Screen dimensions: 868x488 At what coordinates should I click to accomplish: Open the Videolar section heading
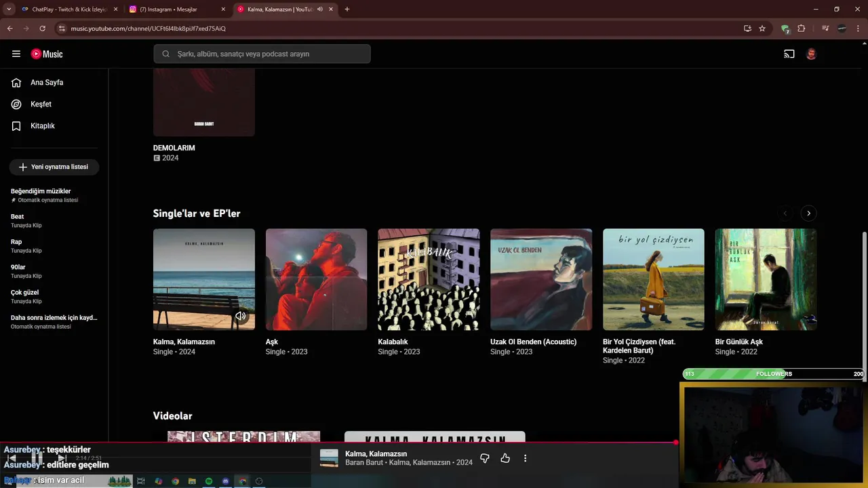(x=172, y=416)
